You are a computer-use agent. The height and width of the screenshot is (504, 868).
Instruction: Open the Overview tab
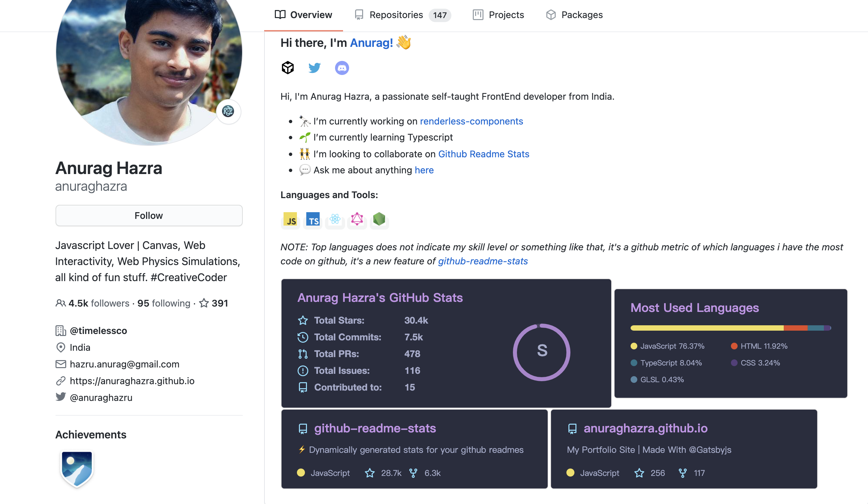(303, 15)
